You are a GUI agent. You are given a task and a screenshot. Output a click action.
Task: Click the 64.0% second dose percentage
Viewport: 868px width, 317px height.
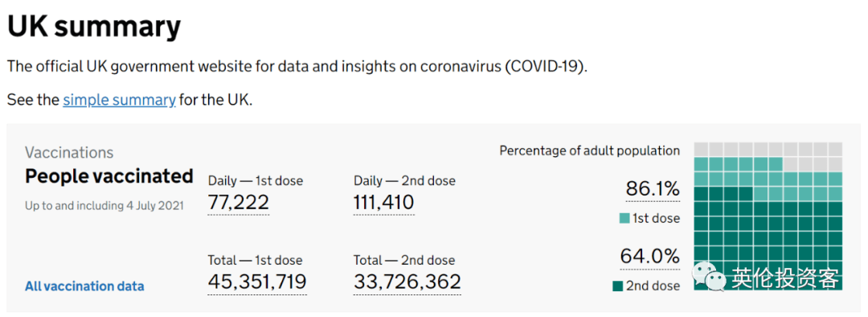coord(650,257)
